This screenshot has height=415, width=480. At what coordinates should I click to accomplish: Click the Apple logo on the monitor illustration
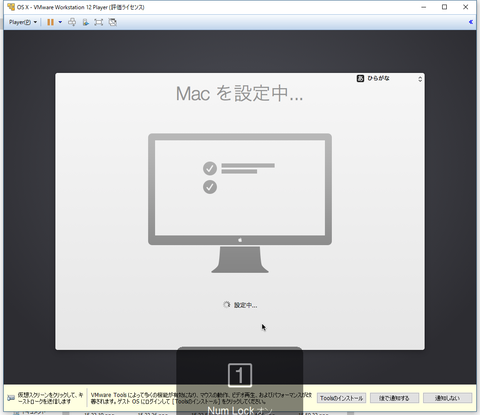[x=240, y=240]
